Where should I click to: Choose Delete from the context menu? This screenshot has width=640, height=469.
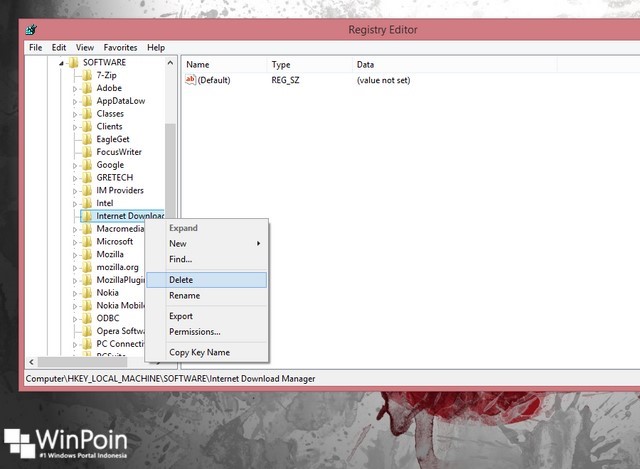click(x=207, y=280)
